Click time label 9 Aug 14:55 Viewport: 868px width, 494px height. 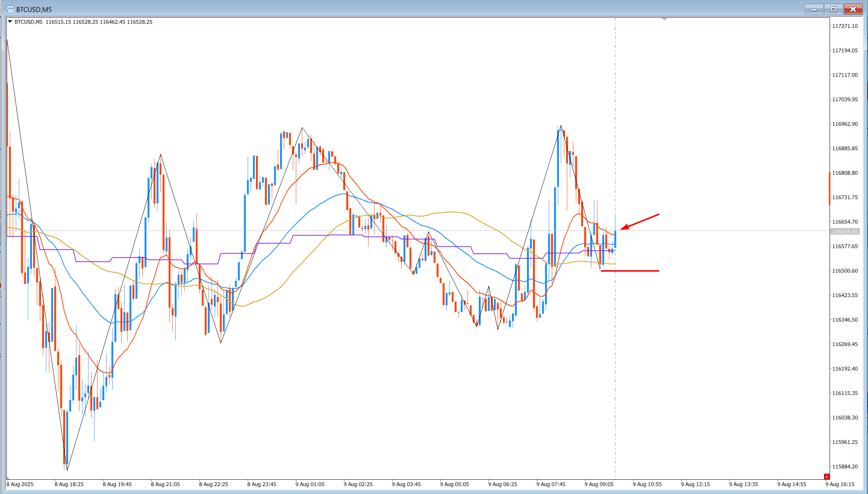click(x=792, y=484)
